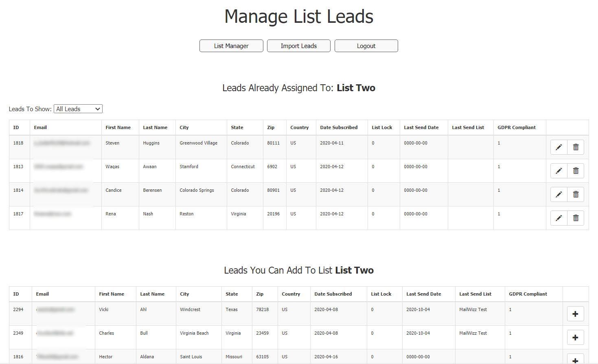Delete lead Candice Berensen with trash icon
Viewport: 598px width, 364px height.
point(576,195)
